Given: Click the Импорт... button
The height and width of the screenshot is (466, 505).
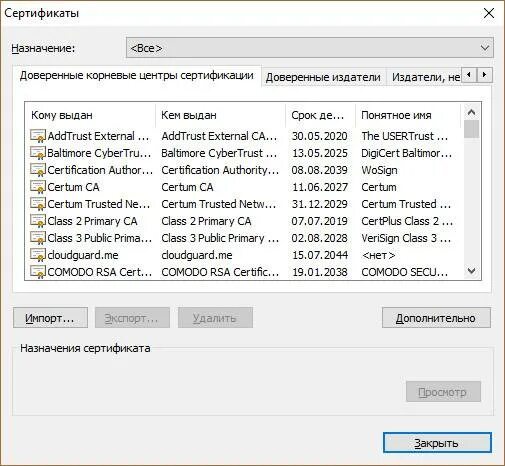Looking at the screenshot, I should [50, 318].
